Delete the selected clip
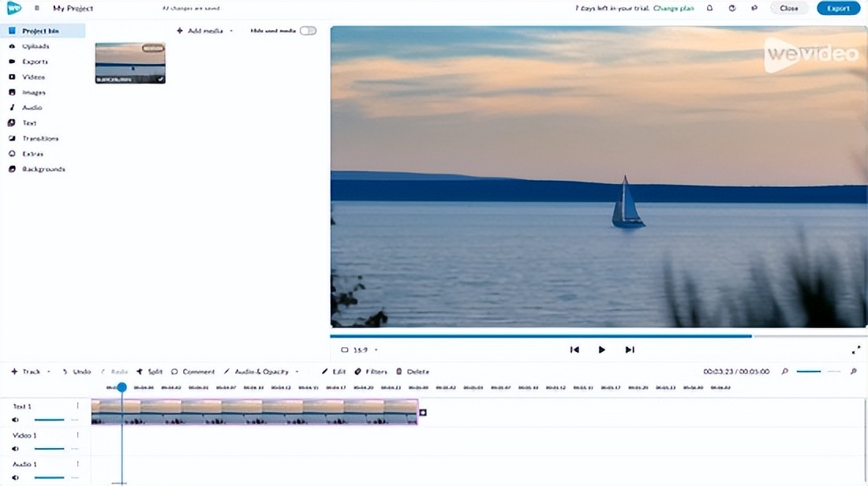The image size is (868, 486). point(413,372)
